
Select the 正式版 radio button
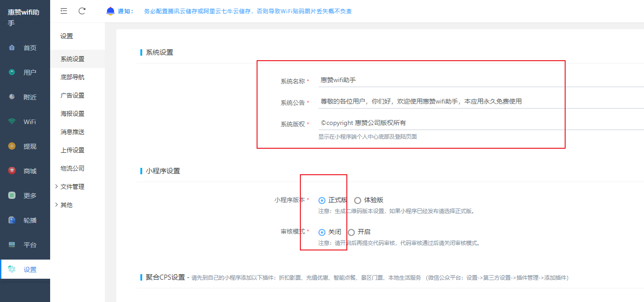[322, 200]
